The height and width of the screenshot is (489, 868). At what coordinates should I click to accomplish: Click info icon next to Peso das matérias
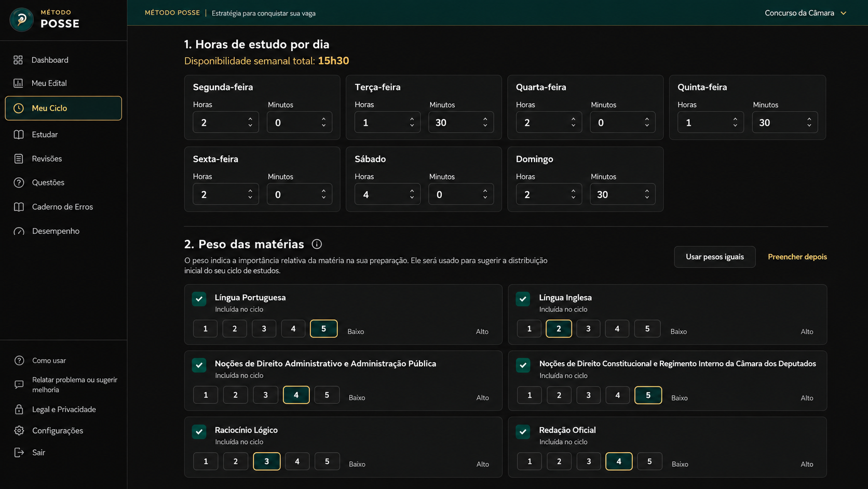[317, 244]
